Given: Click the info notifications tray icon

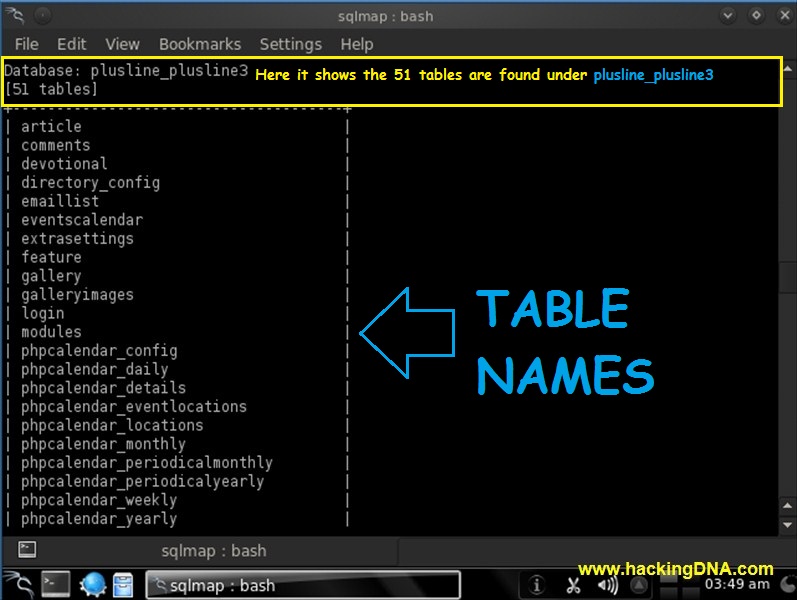Looking at the screenshot, I should click(536, 585).
